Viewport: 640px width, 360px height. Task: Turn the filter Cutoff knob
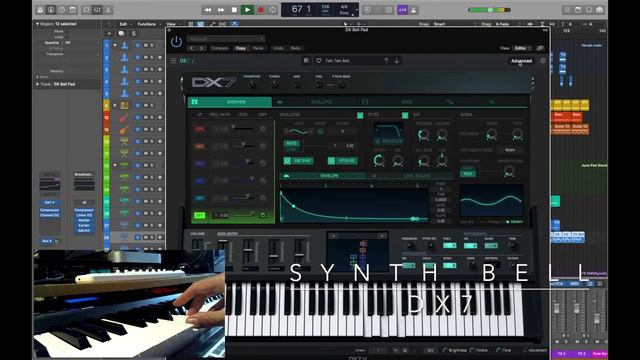(379, 160)
